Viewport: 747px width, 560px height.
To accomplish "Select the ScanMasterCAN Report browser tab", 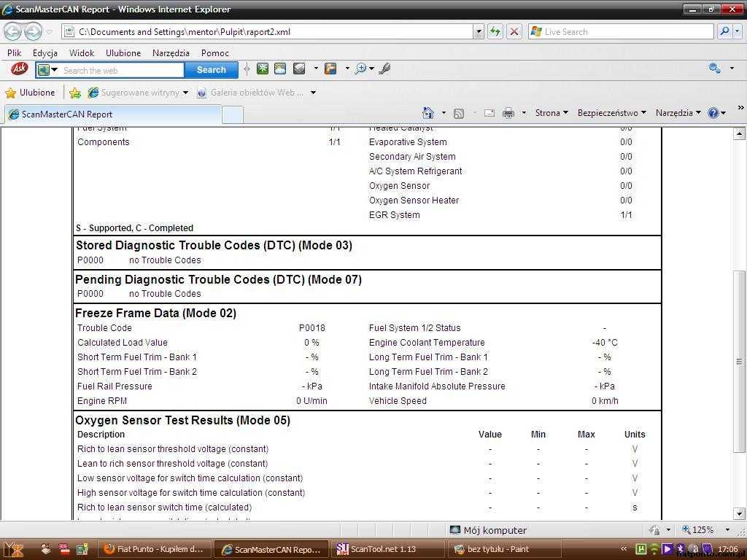I will click(x=113, y=114).
